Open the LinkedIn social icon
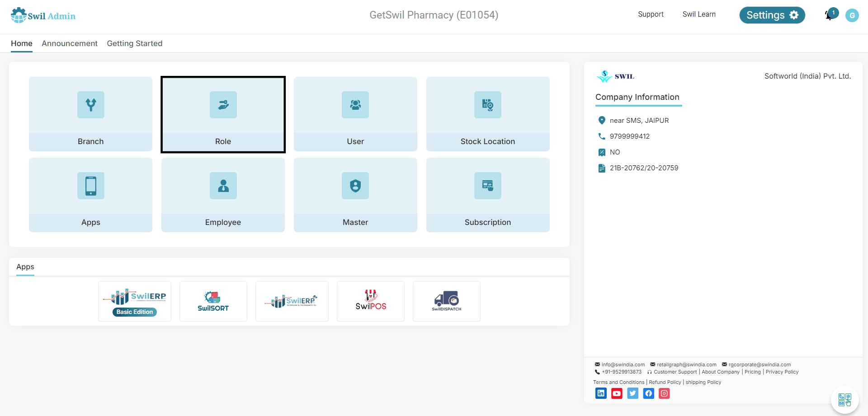 (601, 393)
